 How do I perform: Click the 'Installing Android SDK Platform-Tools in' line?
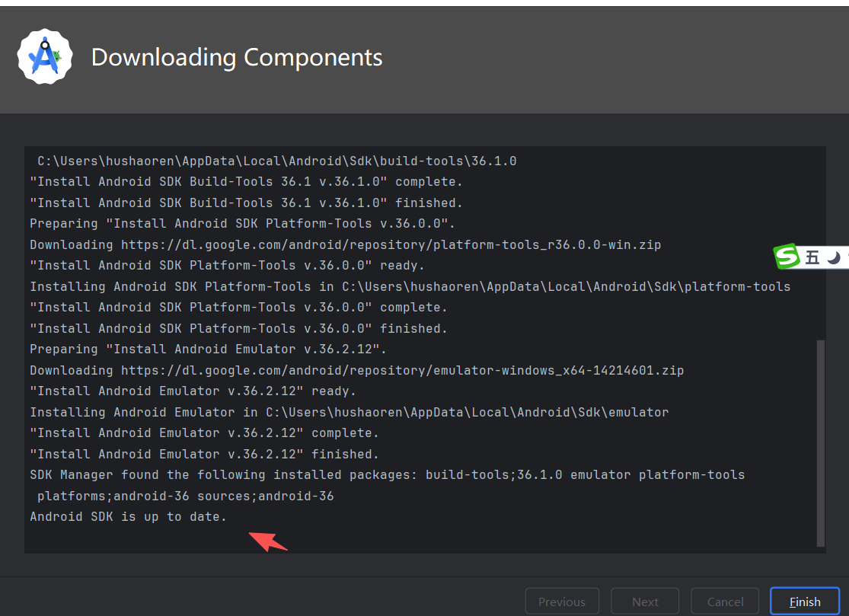click(410, 287)
